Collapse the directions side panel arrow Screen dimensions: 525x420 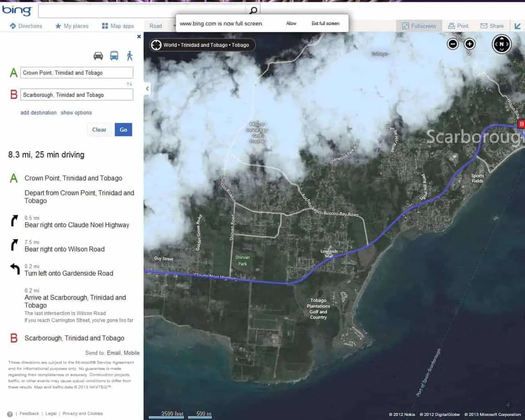click(147, 89)
